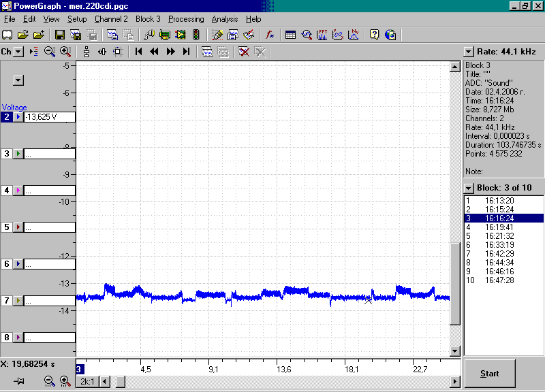The image size is (545, 392).
Task: Click the new blank graph icon
Action: pos(7,35)
